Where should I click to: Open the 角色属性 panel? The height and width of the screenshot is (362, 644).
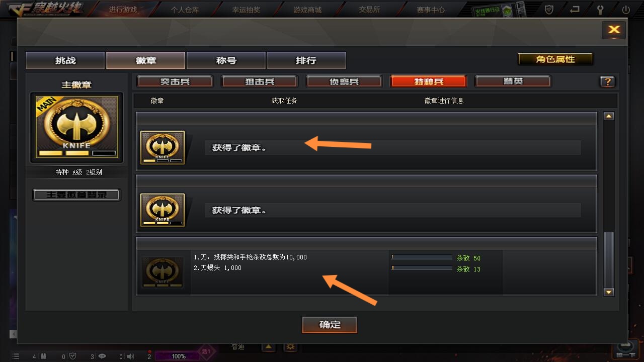pyautogui.click(x=555, y=59)
